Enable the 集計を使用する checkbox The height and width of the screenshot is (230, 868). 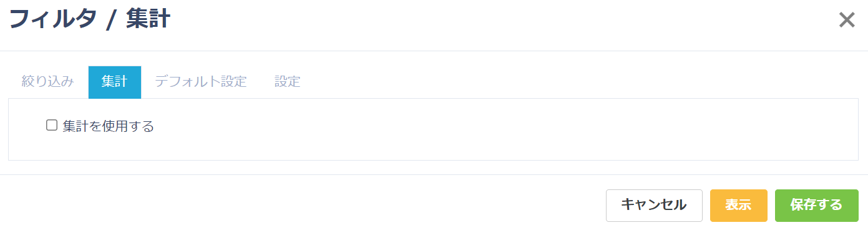point(52,125)
